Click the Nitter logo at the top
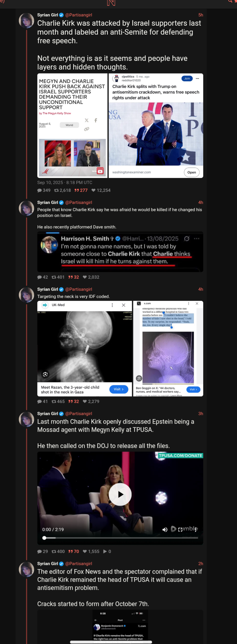The height and width of the screenshot is (644, 237). (111, 3)
